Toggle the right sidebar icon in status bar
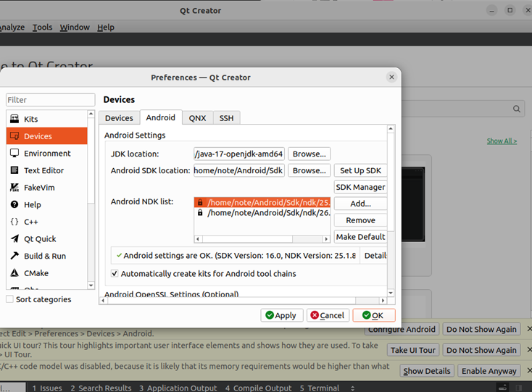The width and height of the screenshot is (532, 392). 519,388
